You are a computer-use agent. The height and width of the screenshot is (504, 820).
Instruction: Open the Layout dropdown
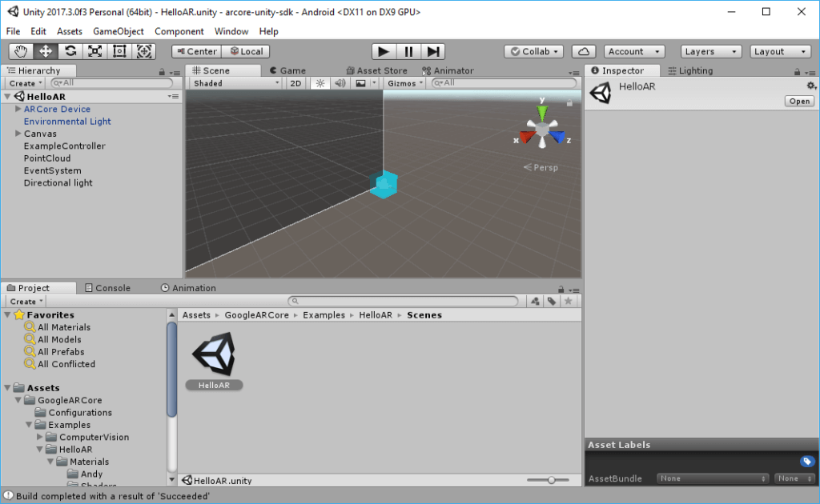[x=780, y=51]
